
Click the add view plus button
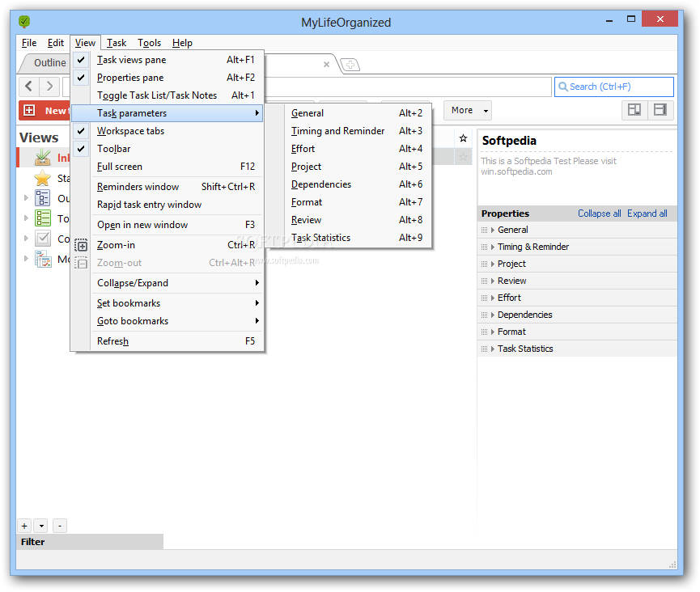(x=24, y=526)
